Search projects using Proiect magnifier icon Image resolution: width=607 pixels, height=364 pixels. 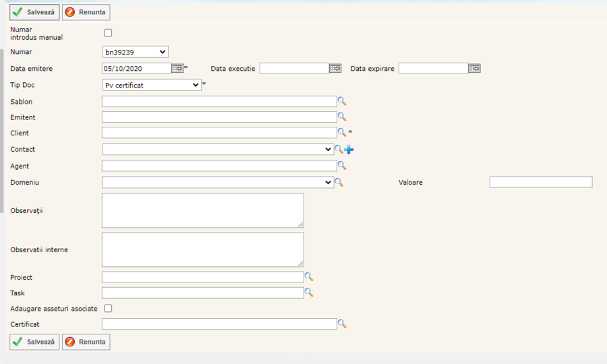(309, 276)
